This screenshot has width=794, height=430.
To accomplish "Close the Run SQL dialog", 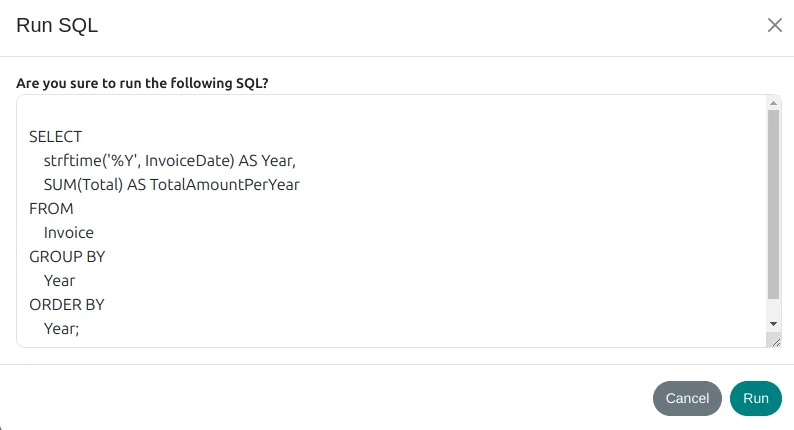I will (x=774, y=25).
